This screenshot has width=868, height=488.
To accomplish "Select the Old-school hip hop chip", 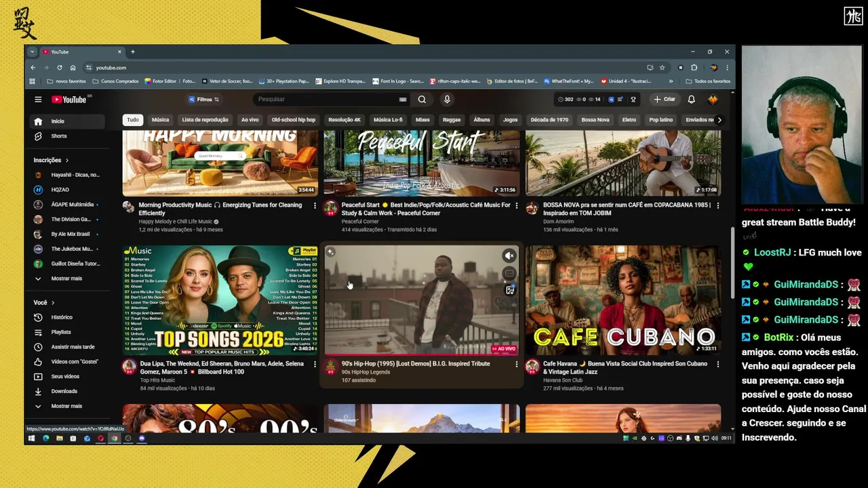I will pyautogui.click(x=294, y=120).
